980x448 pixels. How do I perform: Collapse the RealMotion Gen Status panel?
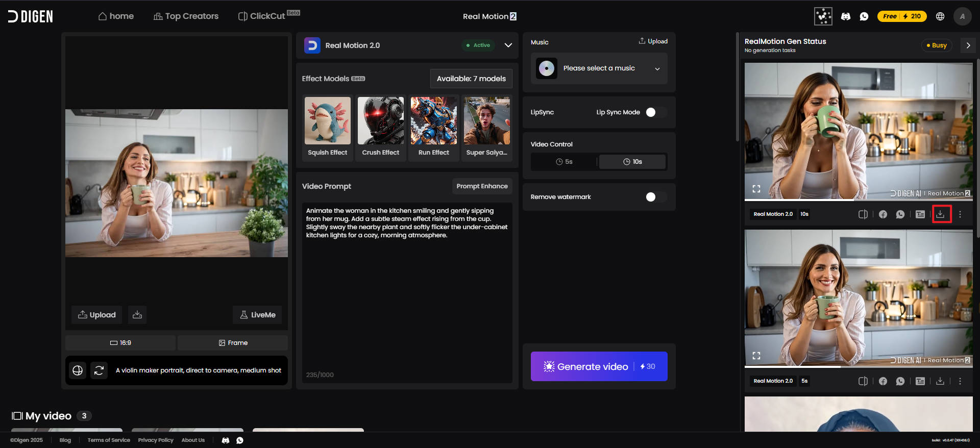click(968, 45)
